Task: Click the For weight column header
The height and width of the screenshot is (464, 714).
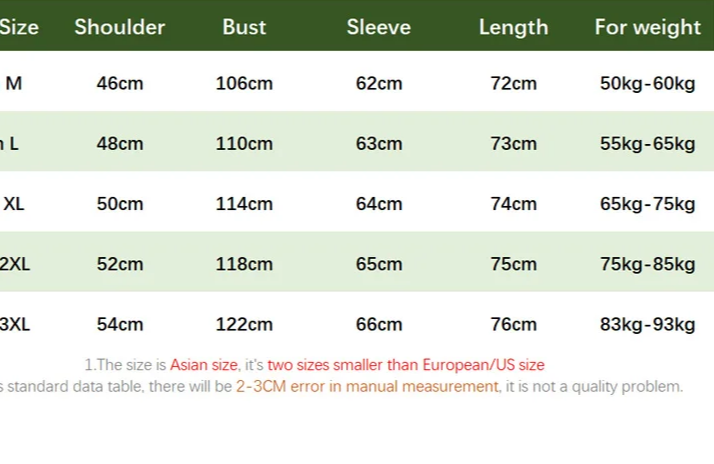Action: coord(648,27)
